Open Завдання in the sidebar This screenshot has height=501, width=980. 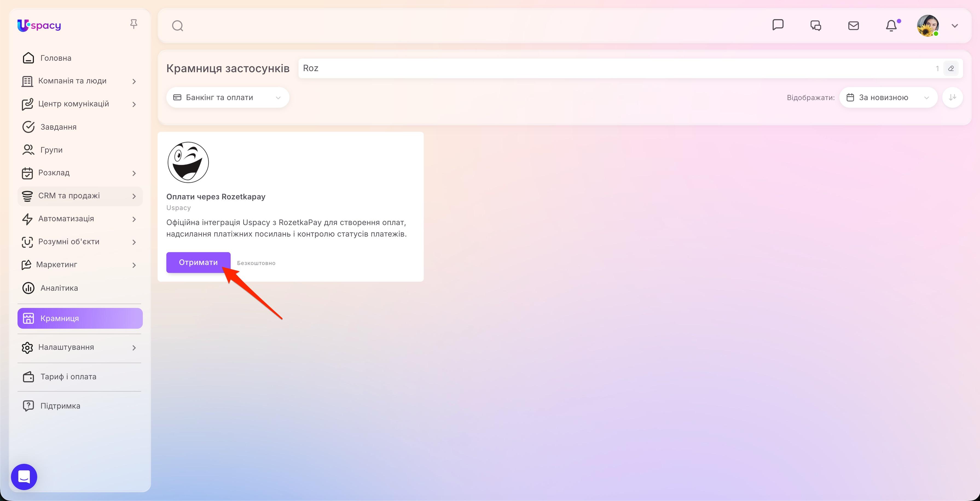coord(80,127)
